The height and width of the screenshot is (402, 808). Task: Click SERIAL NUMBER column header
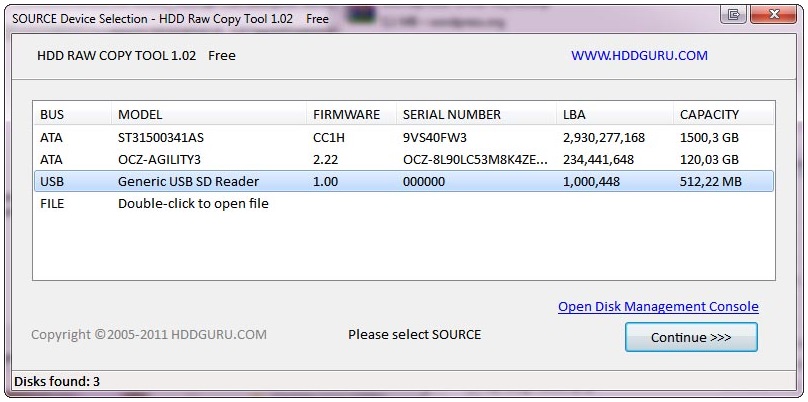476,114
